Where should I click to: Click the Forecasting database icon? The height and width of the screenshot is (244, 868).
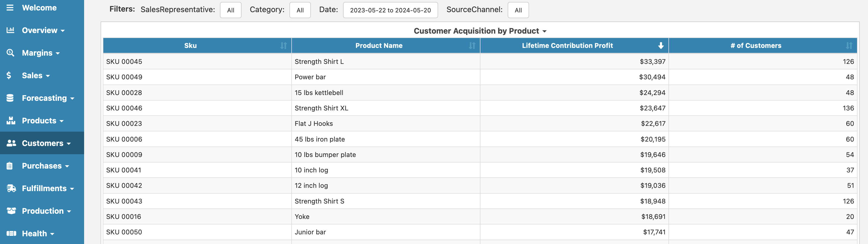click(x=10, y=98)
